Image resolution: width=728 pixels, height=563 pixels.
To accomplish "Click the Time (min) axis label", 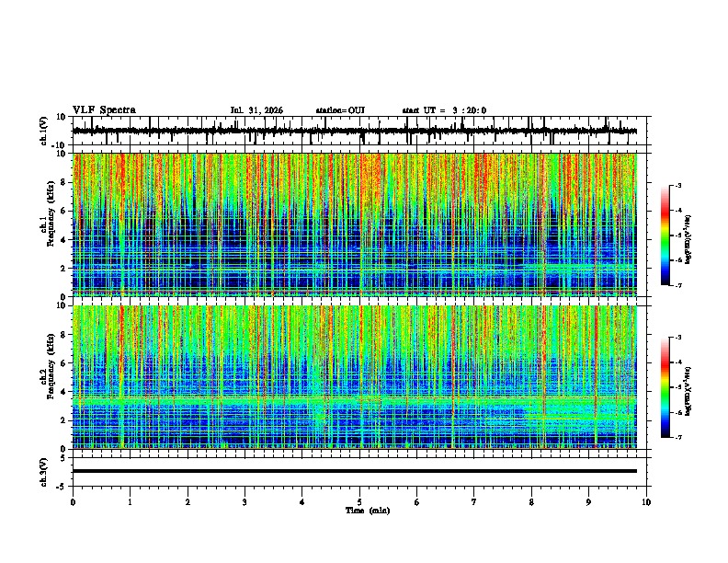I will 368,511.
